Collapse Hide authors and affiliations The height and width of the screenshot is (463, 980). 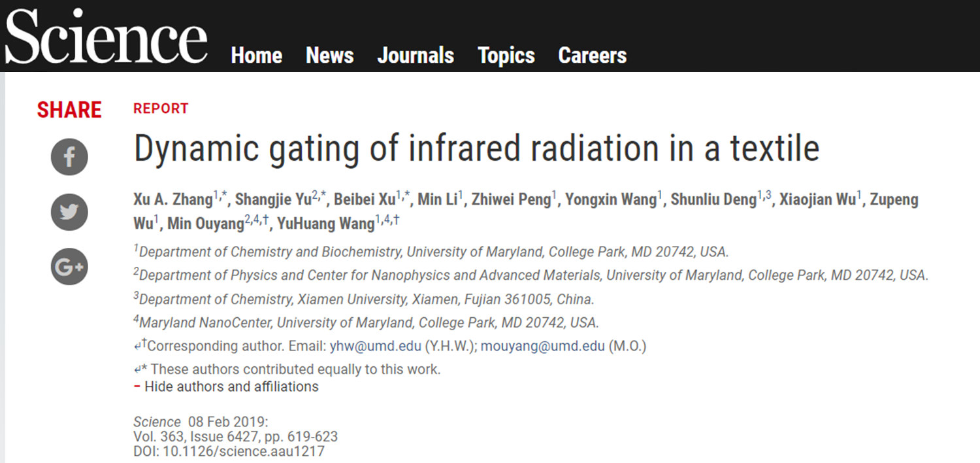[x=226, y=386]
